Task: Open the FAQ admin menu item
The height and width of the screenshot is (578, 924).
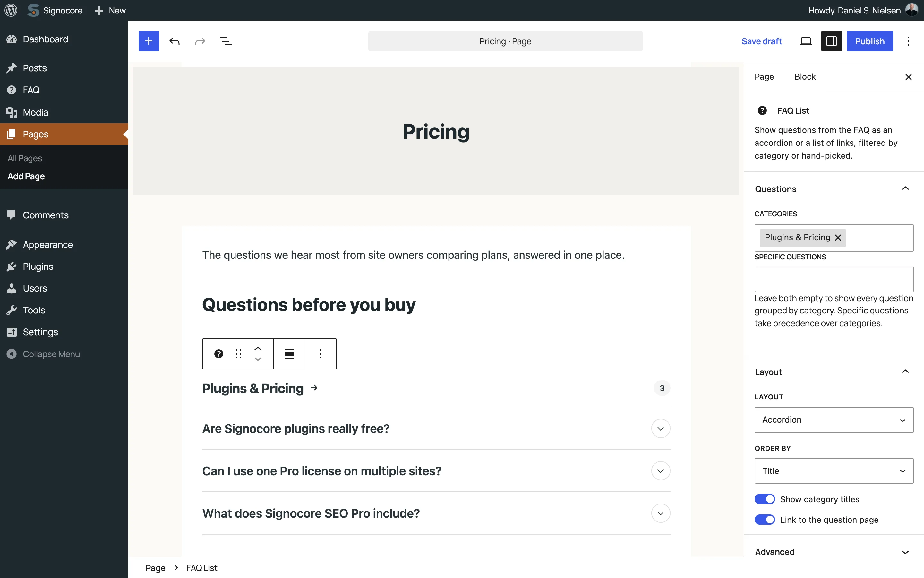Action: click(x=64, y=90)
